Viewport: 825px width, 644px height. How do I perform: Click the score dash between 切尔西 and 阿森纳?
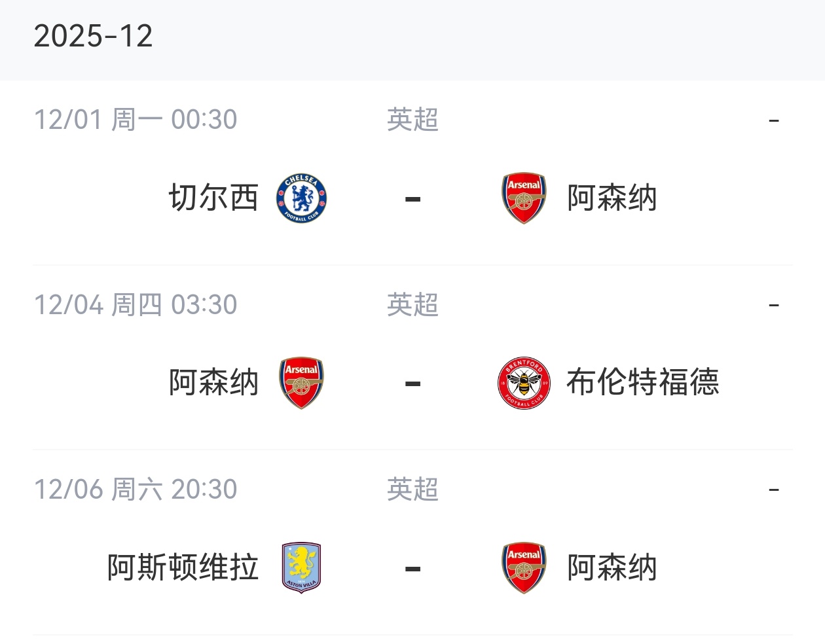coord(412,199)
